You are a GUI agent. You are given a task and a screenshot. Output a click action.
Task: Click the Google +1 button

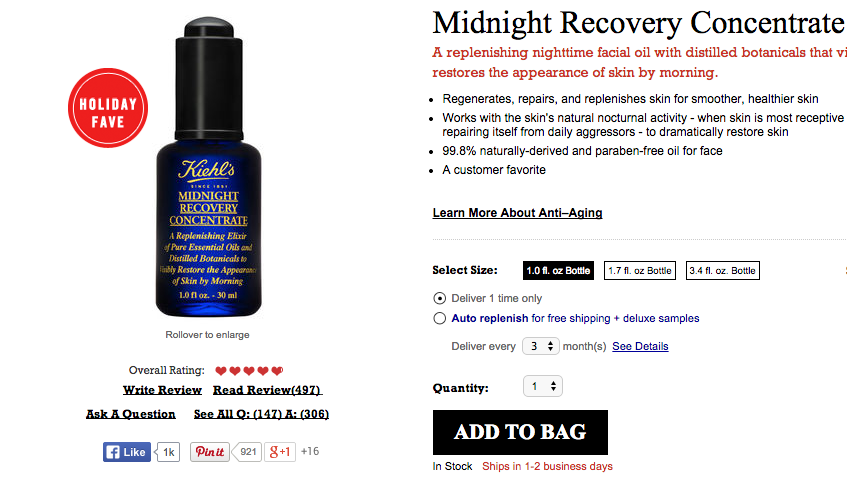(x=280, y=452)
